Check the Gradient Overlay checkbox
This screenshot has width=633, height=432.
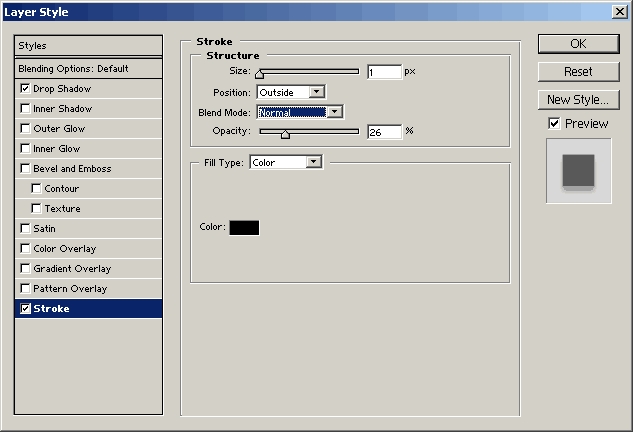click(25, 268)
